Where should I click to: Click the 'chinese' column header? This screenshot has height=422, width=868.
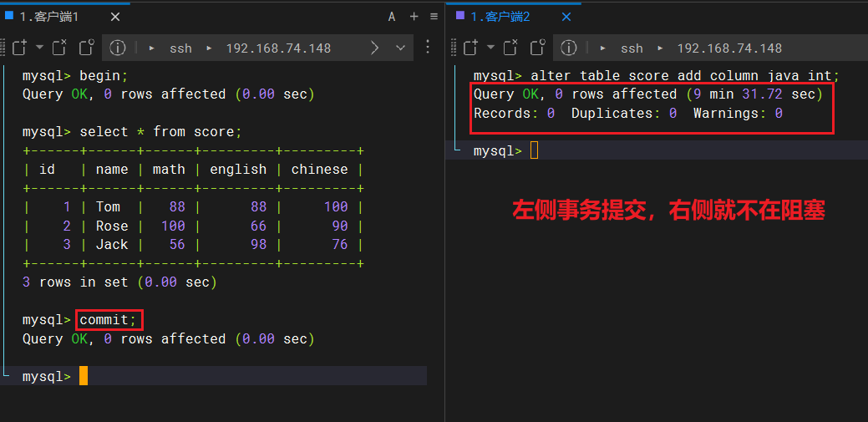(319, 169)
